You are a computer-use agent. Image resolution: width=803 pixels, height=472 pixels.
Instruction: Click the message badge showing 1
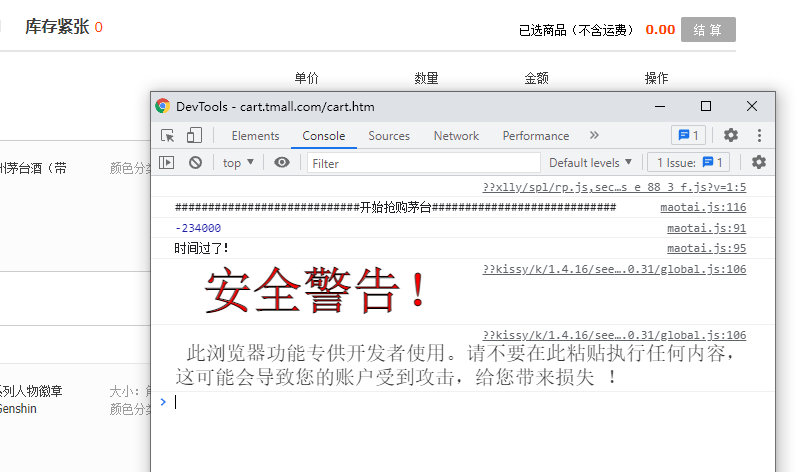tap(688, 135)
